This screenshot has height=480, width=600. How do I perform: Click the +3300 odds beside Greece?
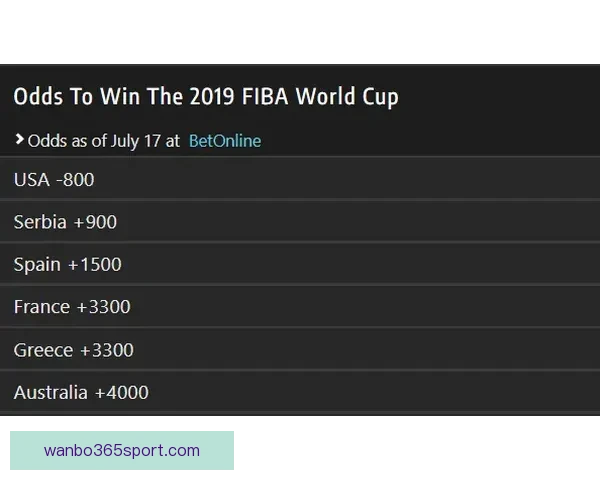106,350
